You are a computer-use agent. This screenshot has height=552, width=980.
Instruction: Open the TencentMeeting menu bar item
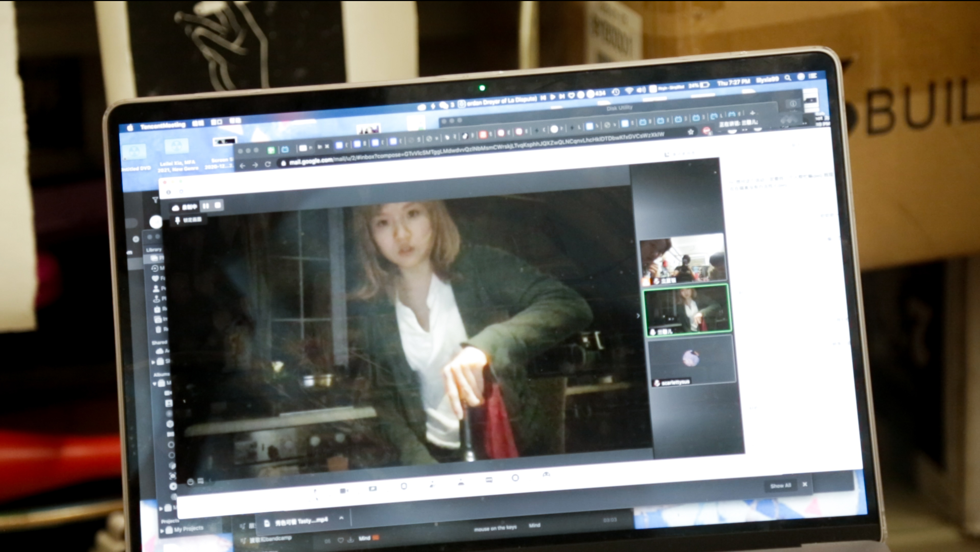(163, 125)
